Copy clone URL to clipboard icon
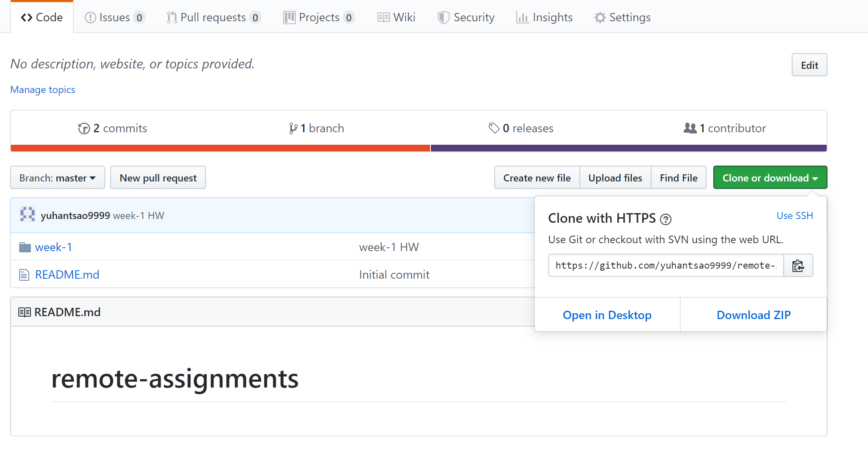 click(798, 266)
